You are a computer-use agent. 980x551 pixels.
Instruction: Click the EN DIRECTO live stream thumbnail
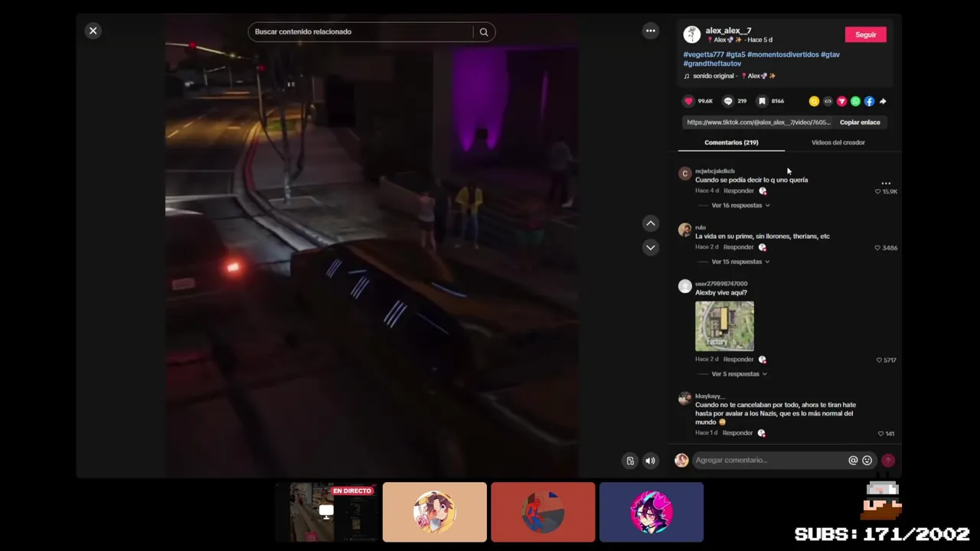tap(326, 512)
